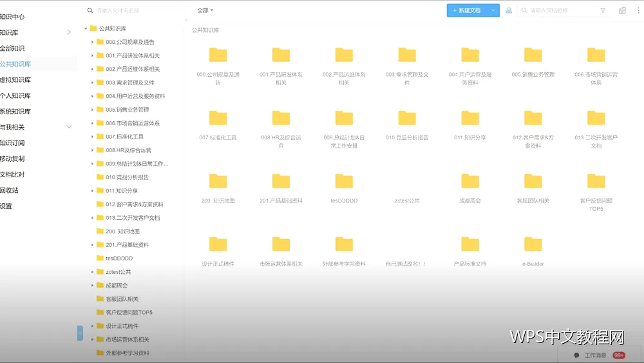Screen dimensions: 644x363
Task: Switch view layout with grid icon
Action: pos(622,10)
